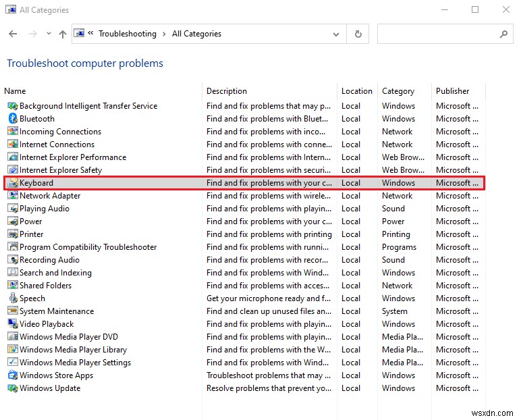Screen dimensions: 521x420
Task: Open the Playing Audio troubleshooter
Action: [45, 209]
